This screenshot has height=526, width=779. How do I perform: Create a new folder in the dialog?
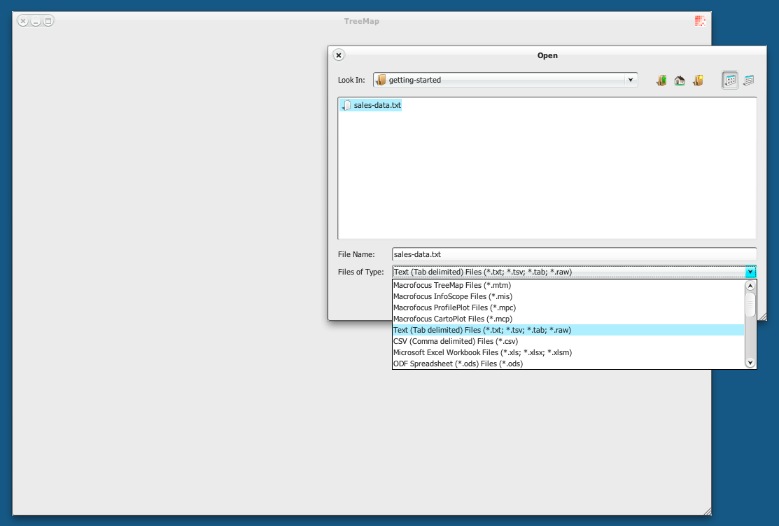click(x=699, y=80)
